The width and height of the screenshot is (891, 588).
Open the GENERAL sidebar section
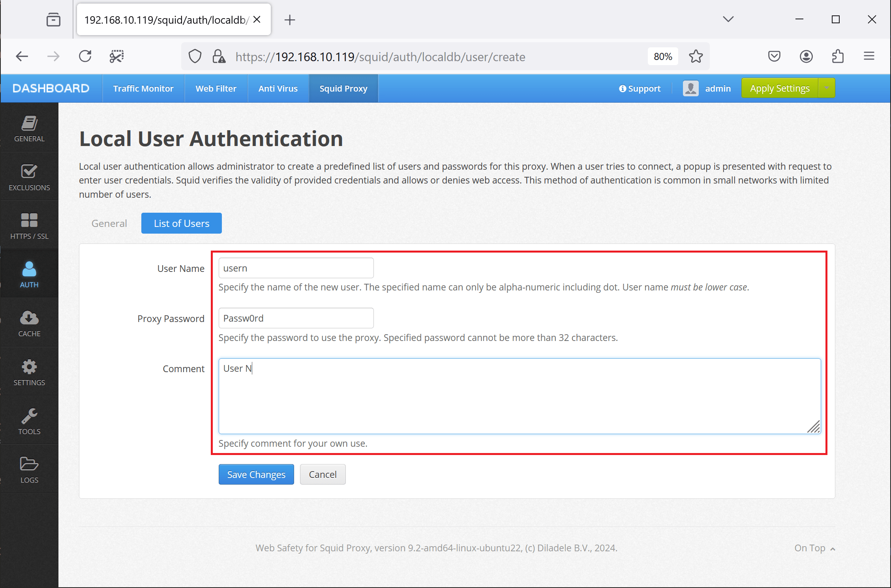tap(29, 129)
